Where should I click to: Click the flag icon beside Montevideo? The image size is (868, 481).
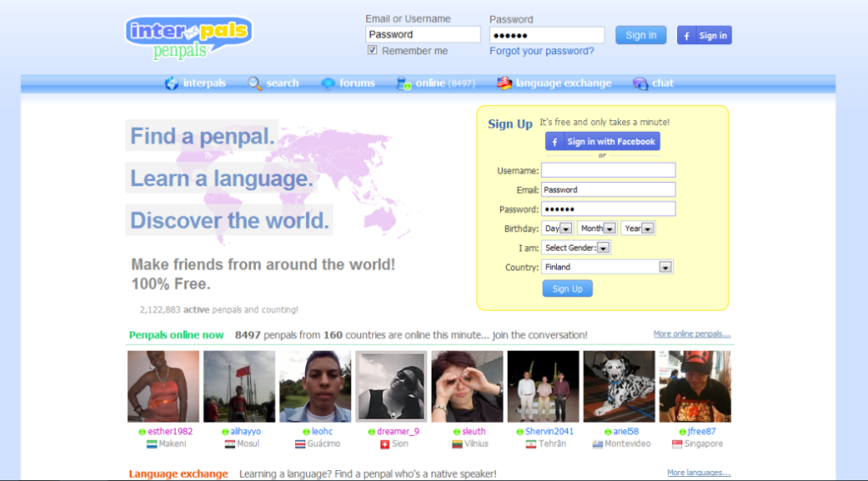[598, 444]
